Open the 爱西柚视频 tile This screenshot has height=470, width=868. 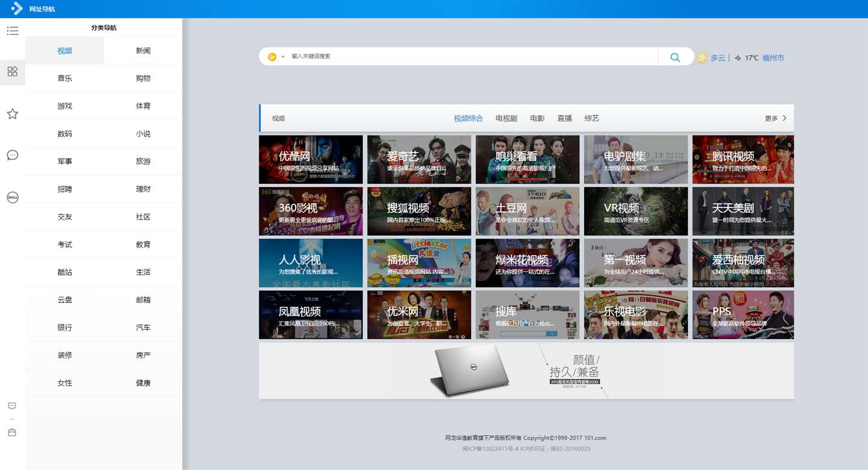743,263
